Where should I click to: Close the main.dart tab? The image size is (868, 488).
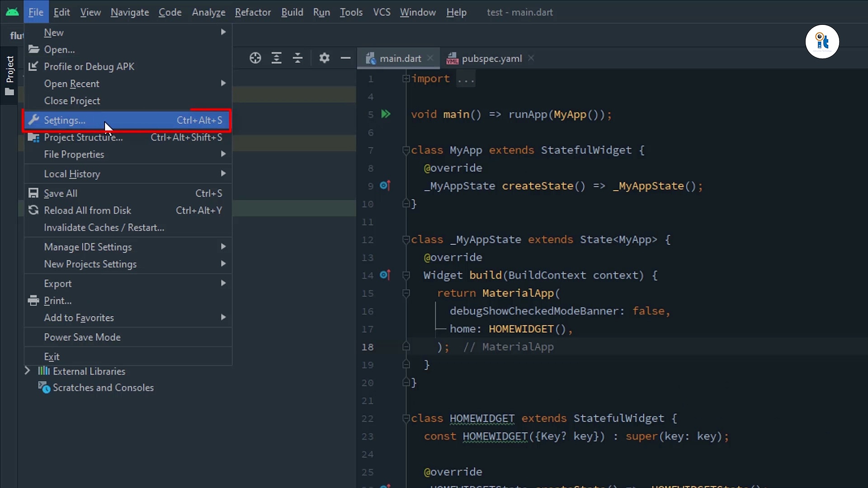click(x=430, y=58)
